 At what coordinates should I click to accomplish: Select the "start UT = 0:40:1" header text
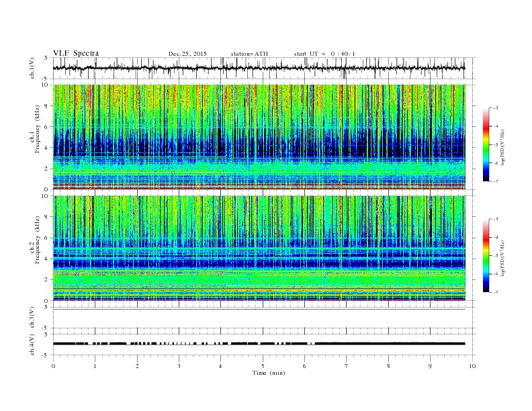pos(324,54)
